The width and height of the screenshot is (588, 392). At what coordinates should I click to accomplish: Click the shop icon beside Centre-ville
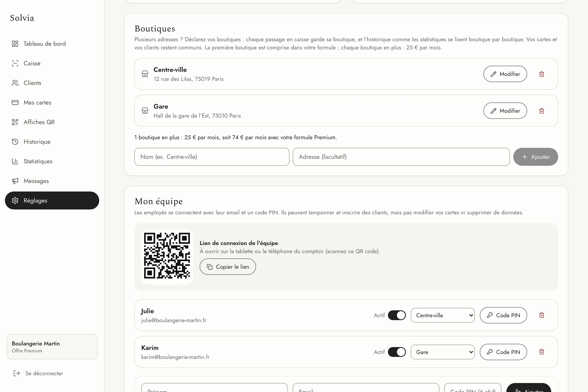145,74
